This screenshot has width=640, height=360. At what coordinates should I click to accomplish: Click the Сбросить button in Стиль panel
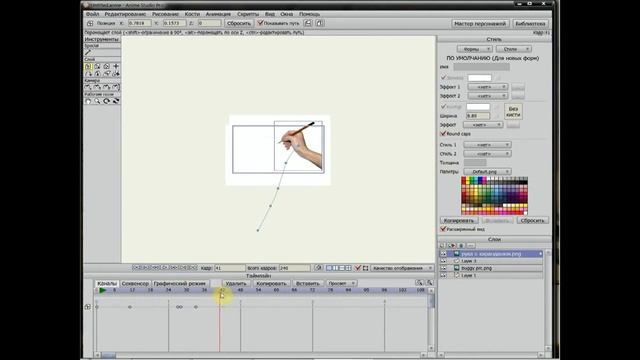pyautogui.click(x=532, y=220)
